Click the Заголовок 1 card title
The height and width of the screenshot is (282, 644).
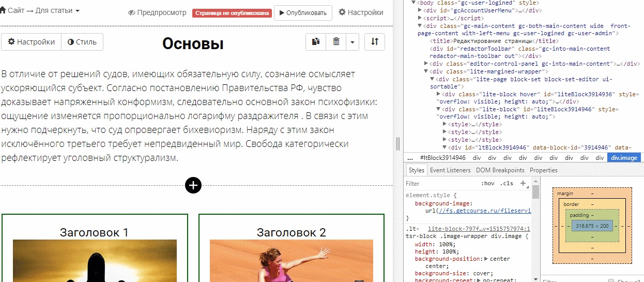click(94, 232)
